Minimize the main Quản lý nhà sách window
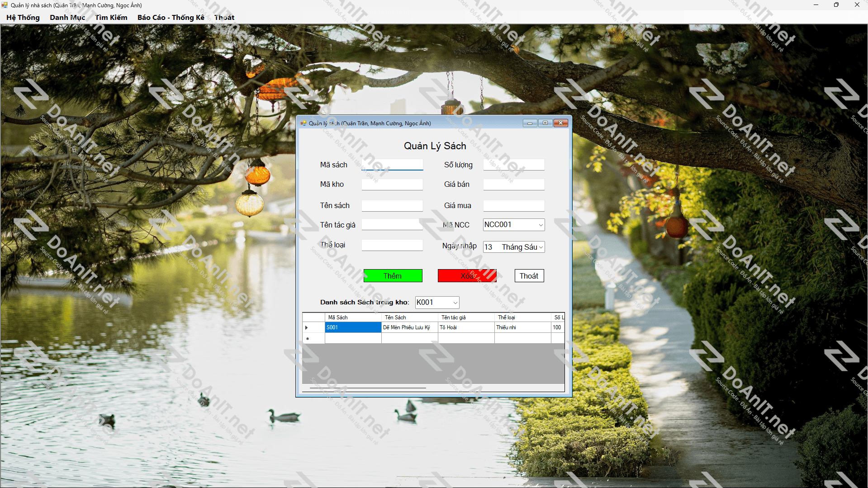Screen dimensions: 868x488 (x=816, y=5)
